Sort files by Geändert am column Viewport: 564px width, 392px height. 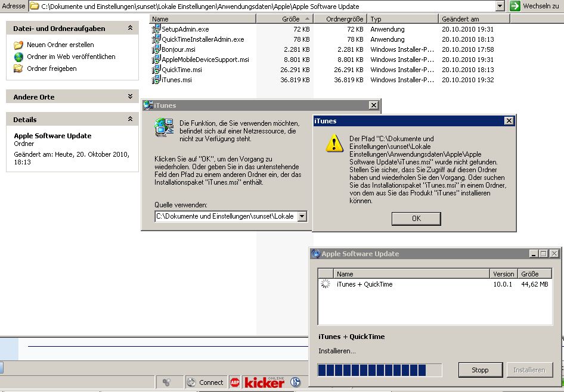tap(475, 19)
